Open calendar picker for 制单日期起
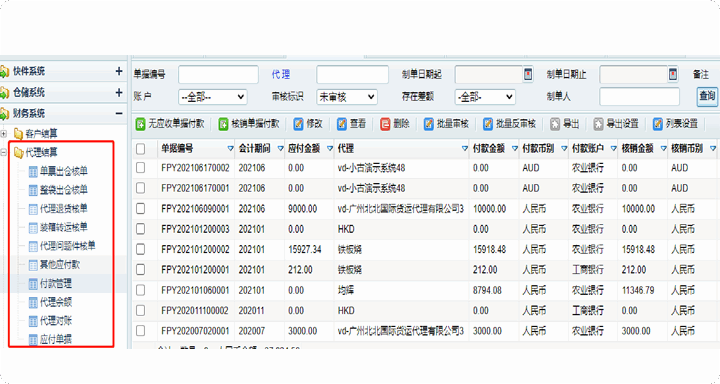 [528, 74]
